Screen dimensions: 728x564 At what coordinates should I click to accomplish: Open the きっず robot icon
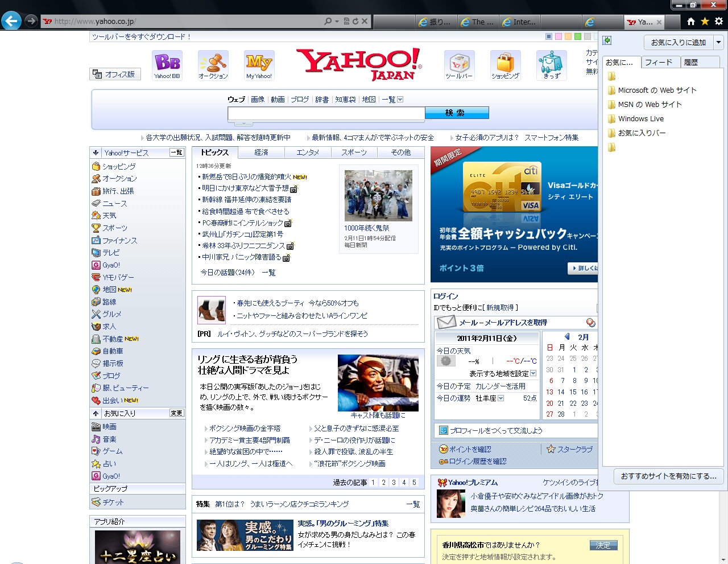tap(551, 65)
